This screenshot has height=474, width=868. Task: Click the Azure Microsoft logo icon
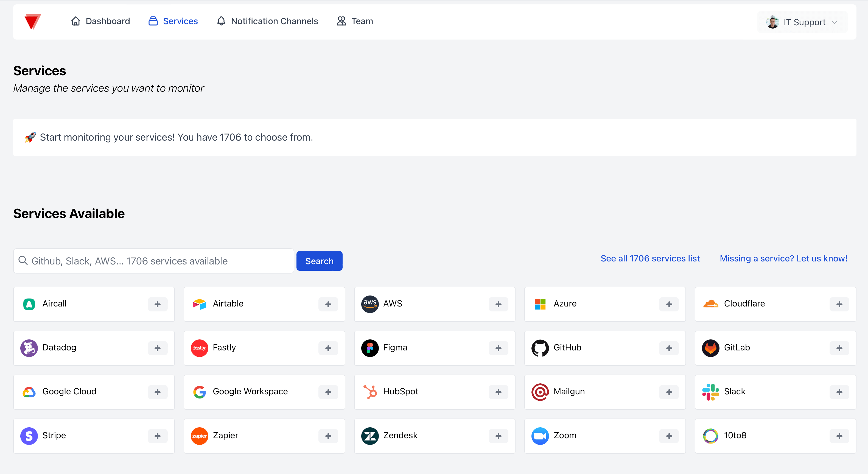coord(540,304)
